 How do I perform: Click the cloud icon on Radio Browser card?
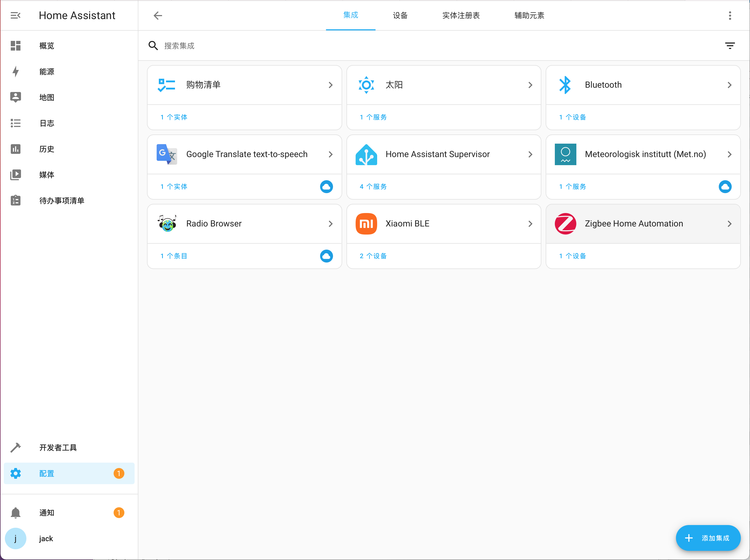click(326, 256)
